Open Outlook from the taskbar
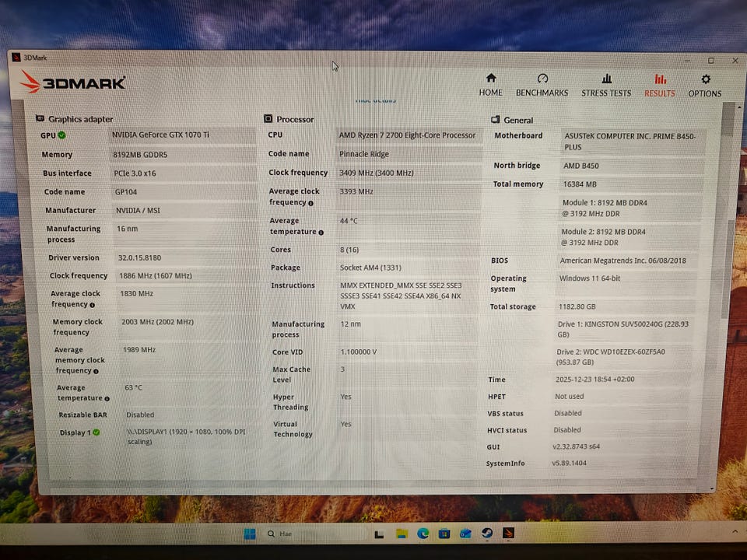 465,534
